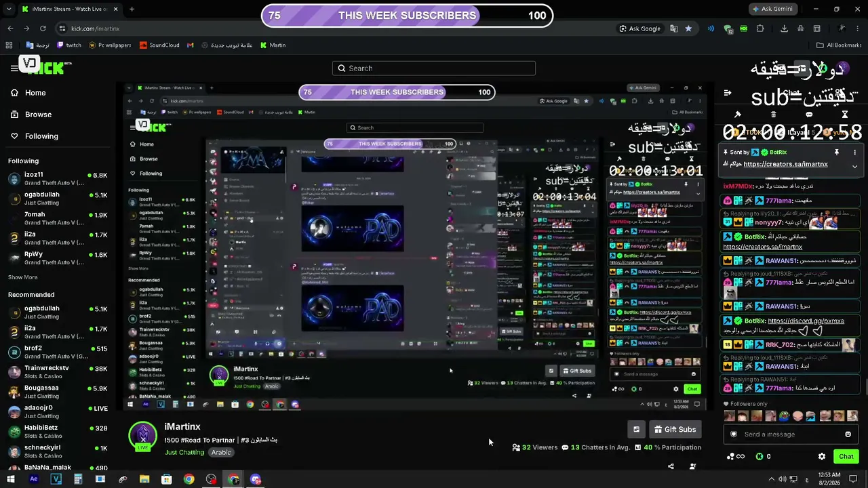Open the Martin bookmark

[273, 45]
